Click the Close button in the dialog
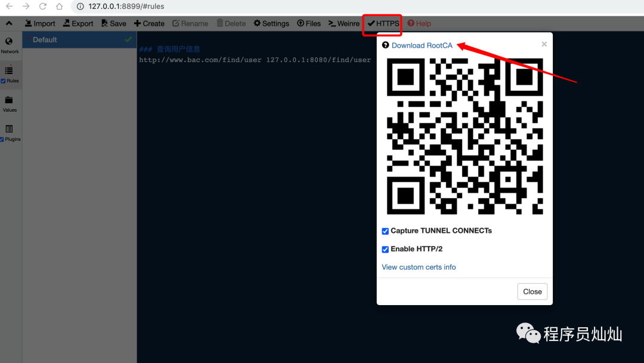 [532, 291]
